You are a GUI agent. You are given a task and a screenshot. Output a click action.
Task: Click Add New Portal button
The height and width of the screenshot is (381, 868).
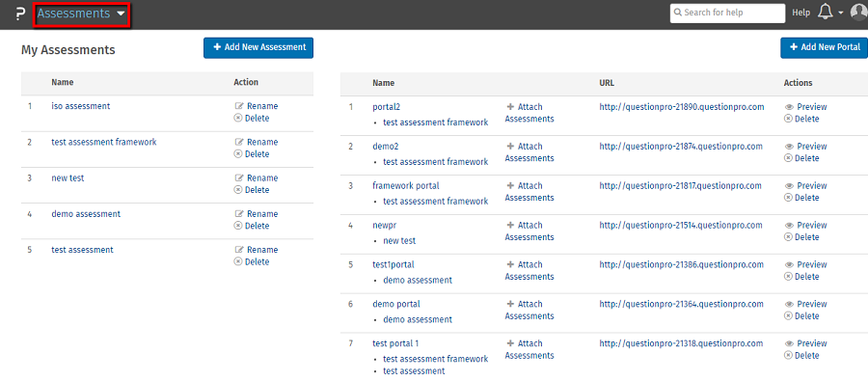pos(825,47)
